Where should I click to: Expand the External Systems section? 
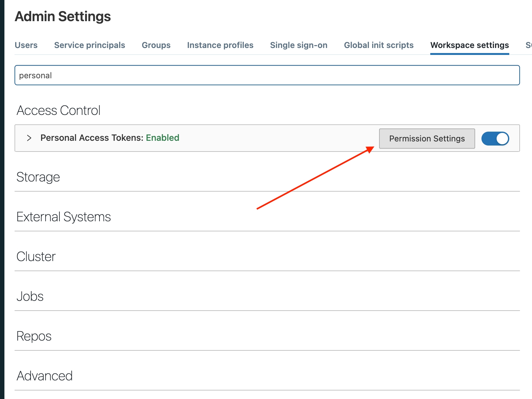[63, 217]
